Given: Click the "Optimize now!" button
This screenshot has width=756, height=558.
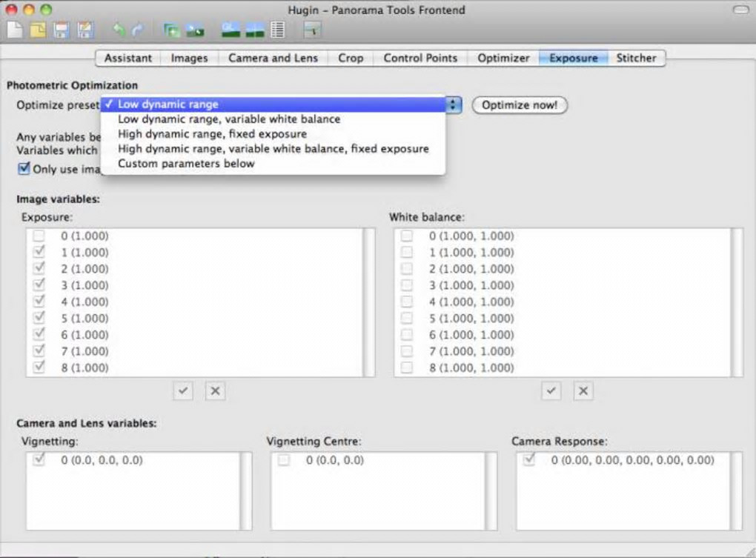Looking at the screenshot, I should 520,105.
